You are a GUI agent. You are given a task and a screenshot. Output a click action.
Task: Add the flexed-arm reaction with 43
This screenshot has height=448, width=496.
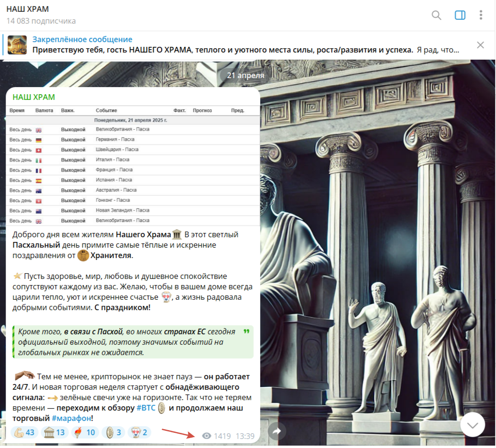pos(24,432)
